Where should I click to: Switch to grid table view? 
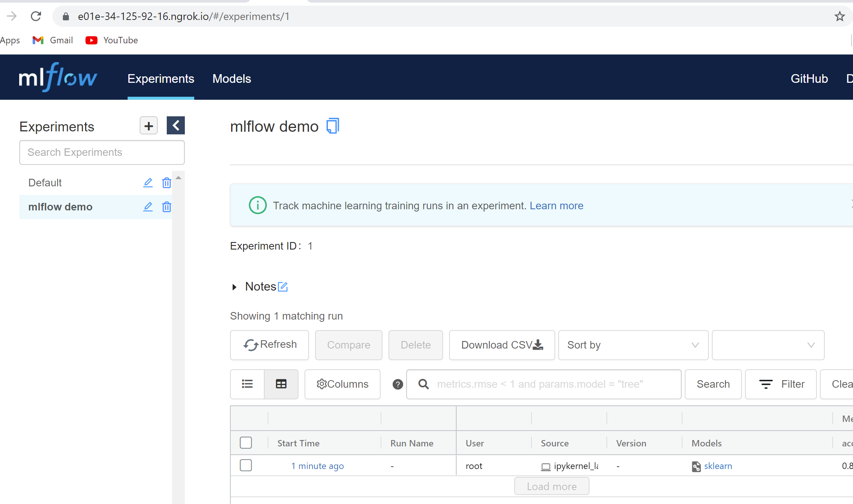click(281, 384)
